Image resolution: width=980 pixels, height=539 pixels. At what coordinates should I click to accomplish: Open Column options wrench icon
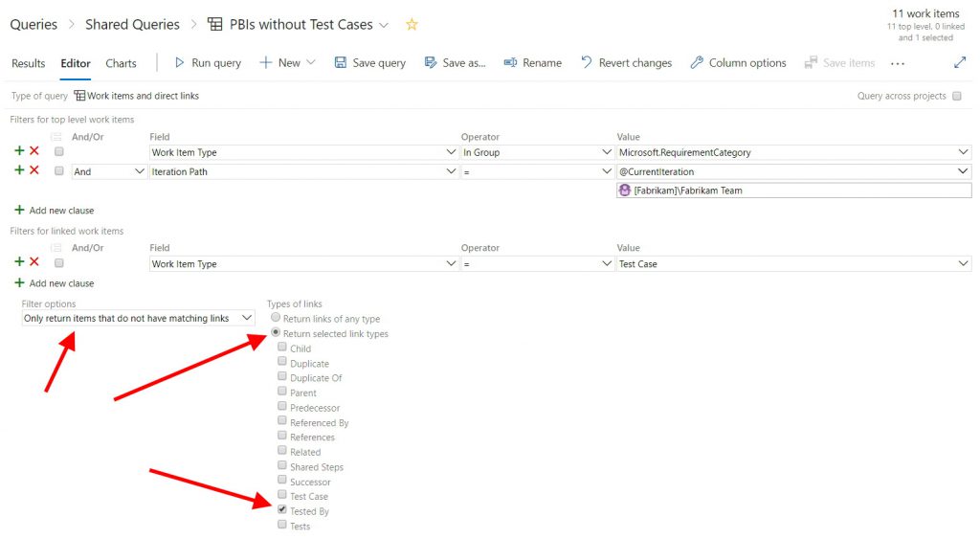[697, 63]
